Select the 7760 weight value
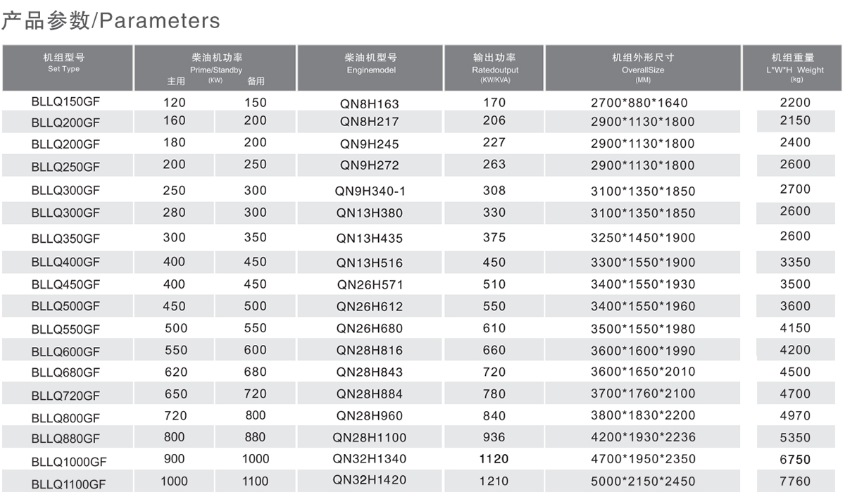 point(795,481)
